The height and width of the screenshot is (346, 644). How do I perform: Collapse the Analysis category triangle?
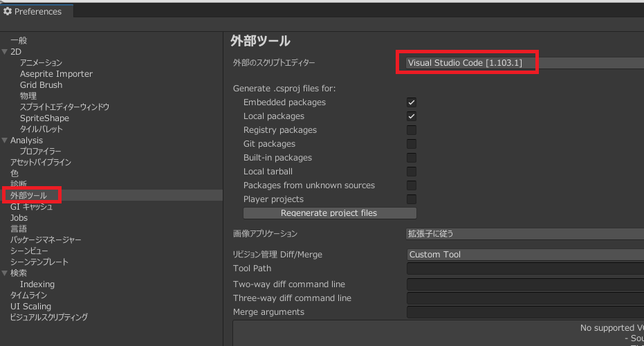(5, 140)
